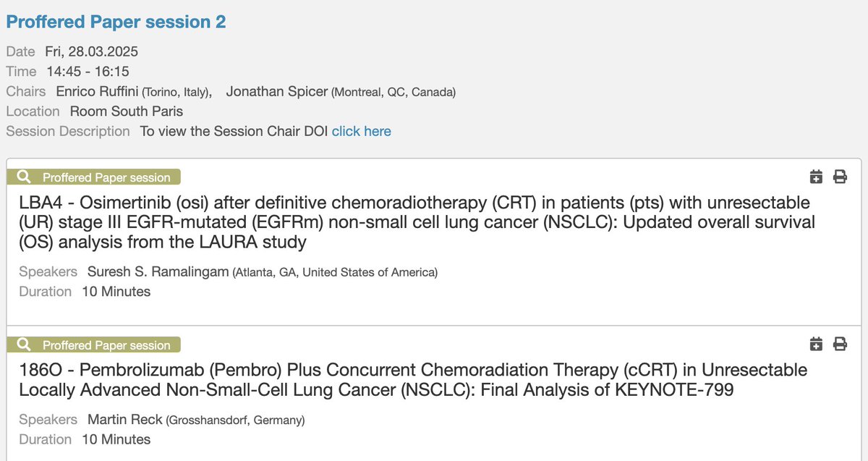The height and width of the screenshot is (461, 868).
Task: Print the 186O Pembrolizumab presentation entry
Action: (840, 344)
